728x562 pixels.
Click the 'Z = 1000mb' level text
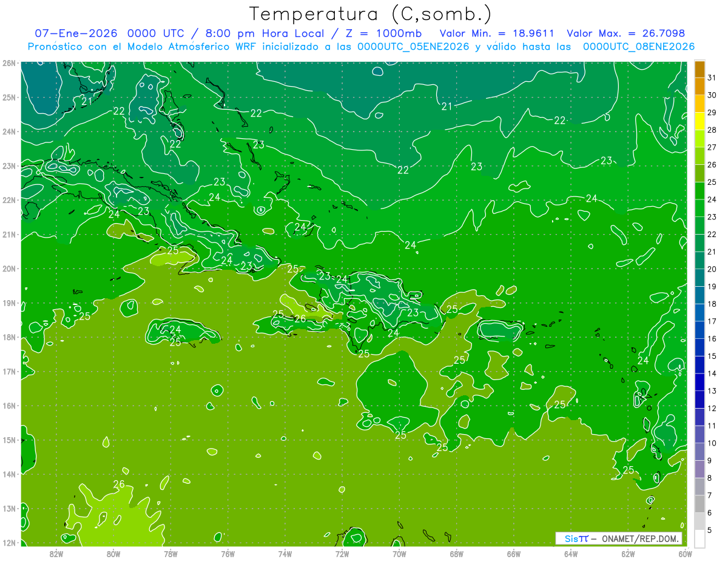(384, 33)
